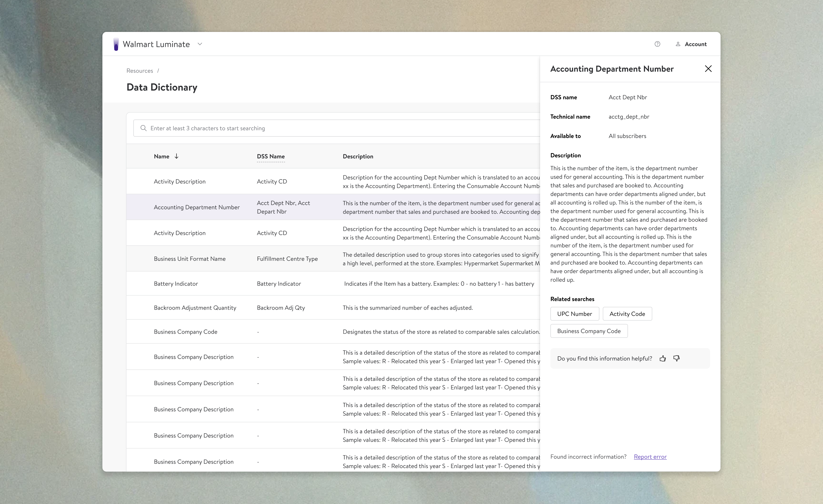823x504 pixels.
Task: Go to Resources breadcrumb
Action: coord(140,71)
